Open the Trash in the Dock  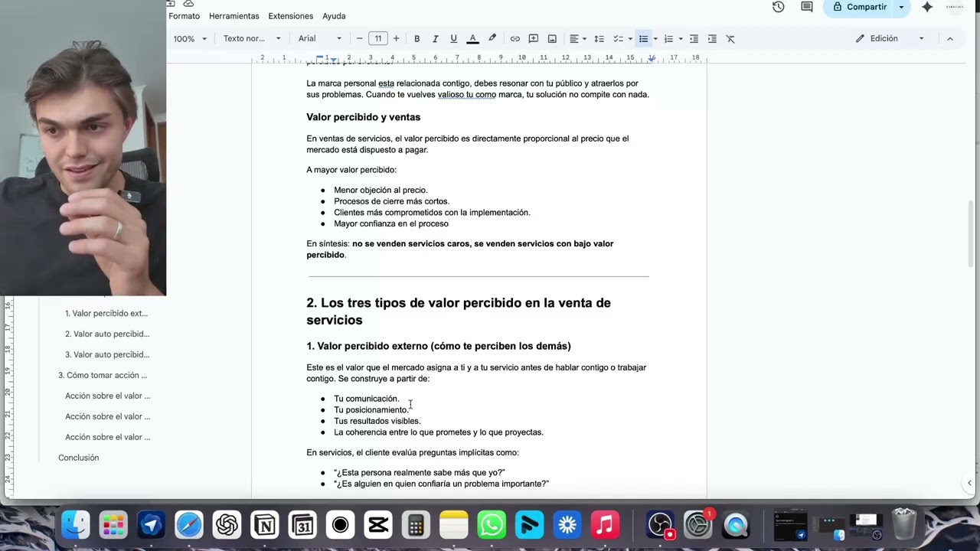click(x=904, y=525)
